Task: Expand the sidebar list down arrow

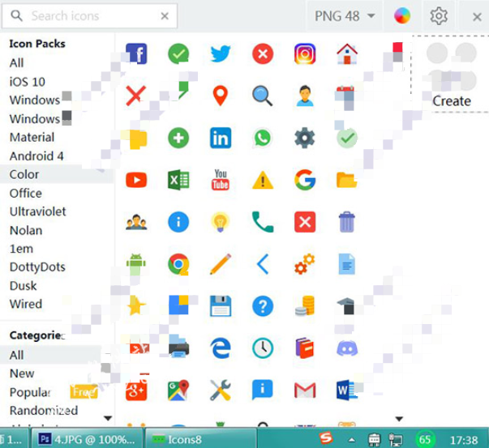Action: coord(108,418)
